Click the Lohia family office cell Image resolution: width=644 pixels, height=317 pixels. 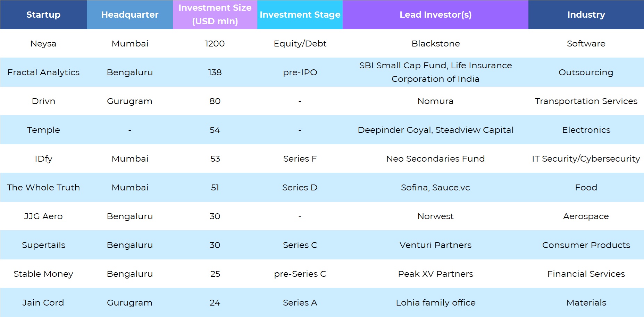[x=435, y=302]
